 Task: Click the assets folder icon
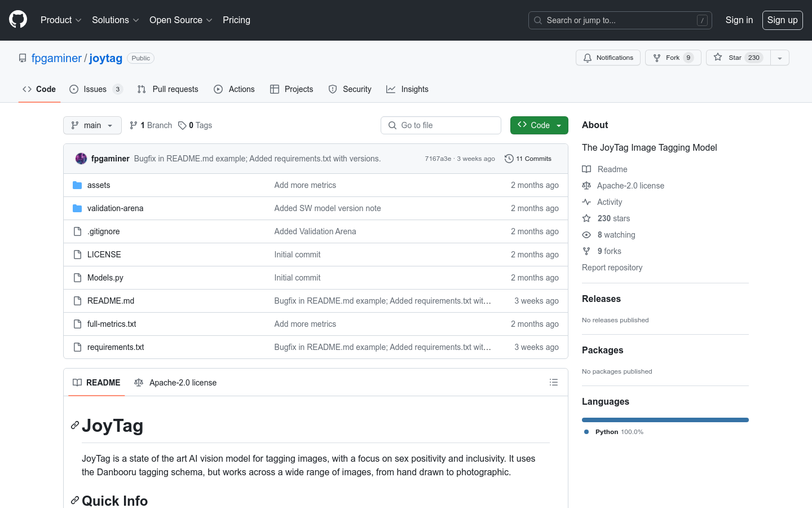coord(77,185)
